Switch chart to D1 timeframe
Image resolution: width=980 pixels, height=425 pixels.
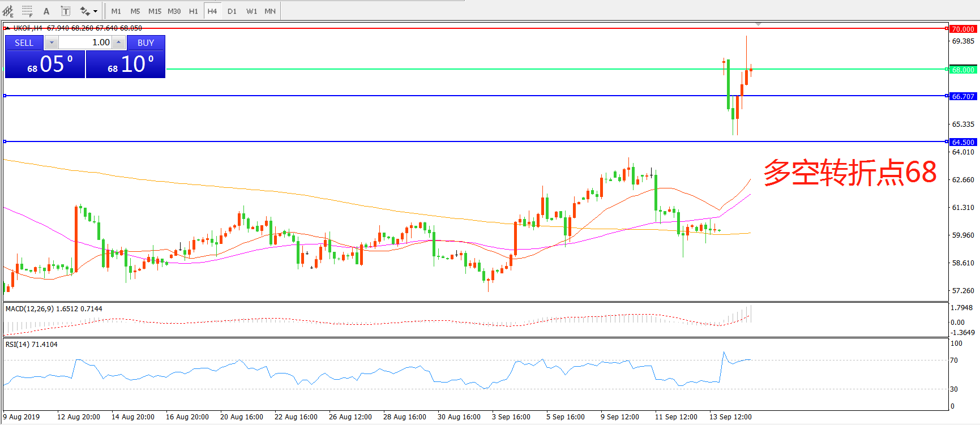tap(232, 11)
